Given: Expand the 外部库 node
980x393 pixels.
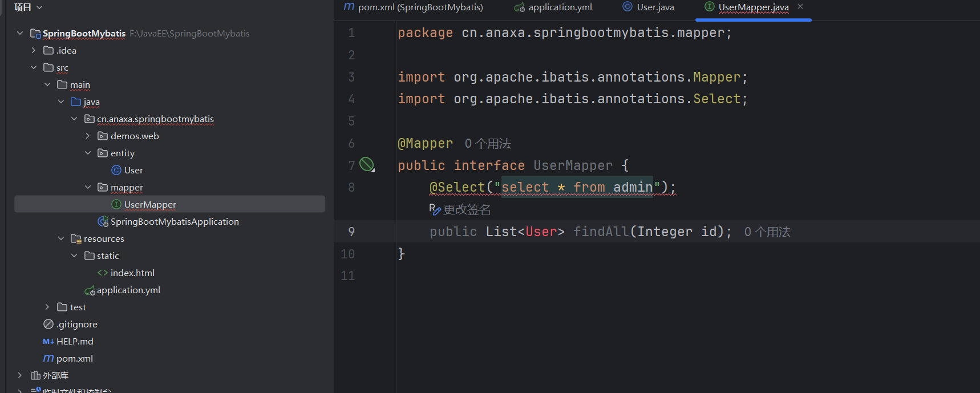Looking at the screenshot, I should (20, 375).
